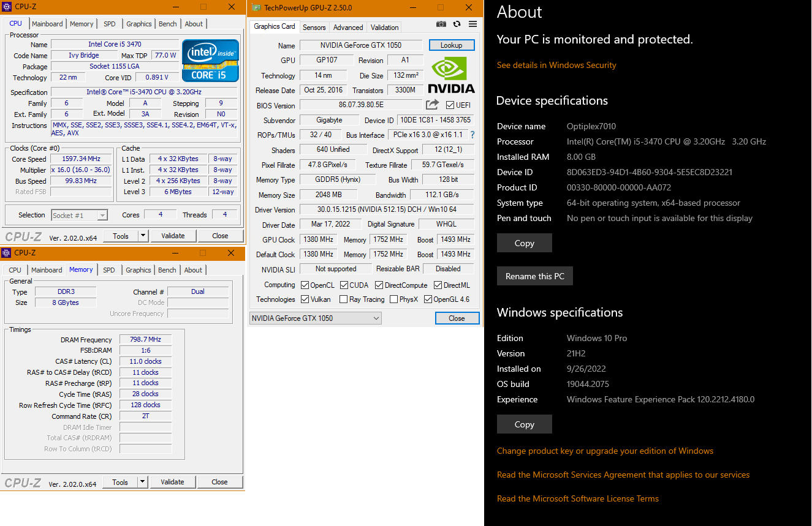Toggle the DirectCompute checkbox
This screenshot has width=812, height=526.
[x=379, y=285]
